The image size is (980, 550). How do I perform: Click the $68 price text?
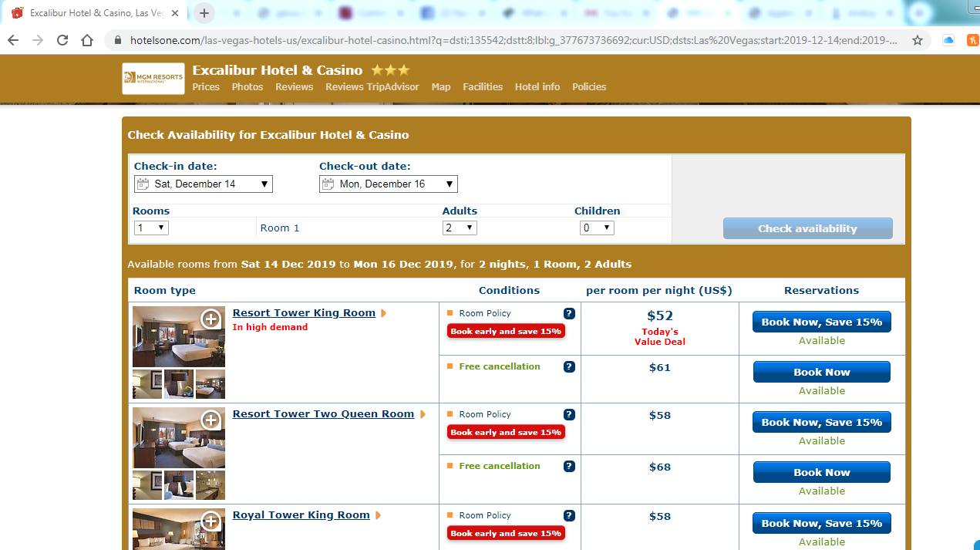pos(660,467)
